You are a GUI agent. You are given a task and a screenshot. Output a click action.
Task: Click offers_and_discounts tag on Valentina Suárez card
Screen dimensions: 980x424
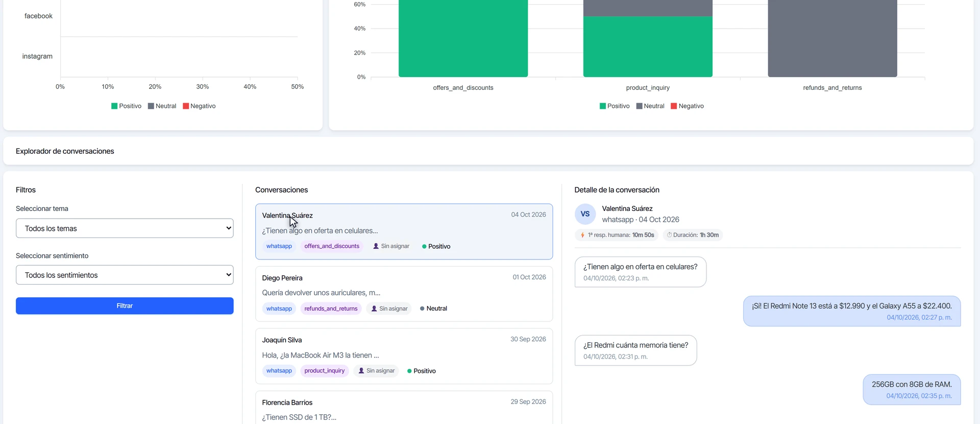tap(332, 246)
